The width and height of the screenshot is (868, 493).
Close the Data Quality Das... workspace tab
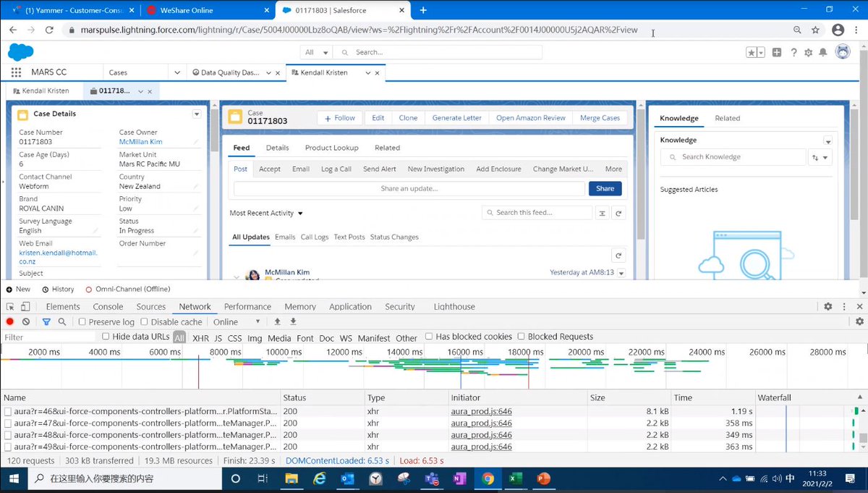click(278, 73)
